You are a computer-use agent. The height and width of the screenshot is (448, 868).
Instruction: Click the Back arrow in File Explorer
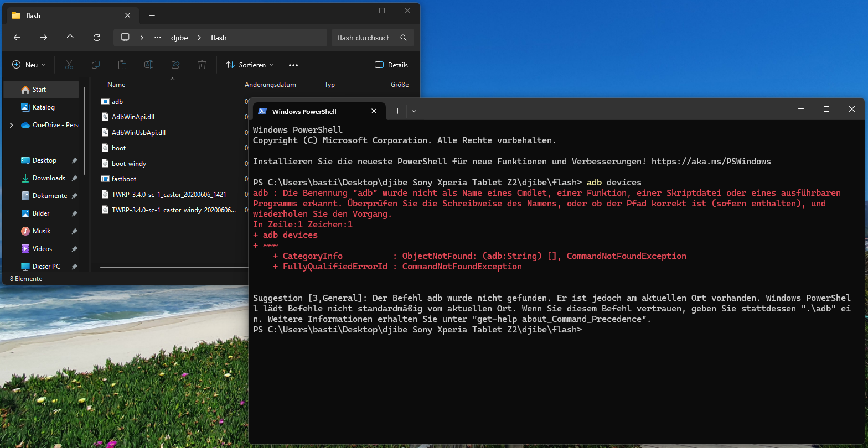pyautogui.click(x=17, y=38)
